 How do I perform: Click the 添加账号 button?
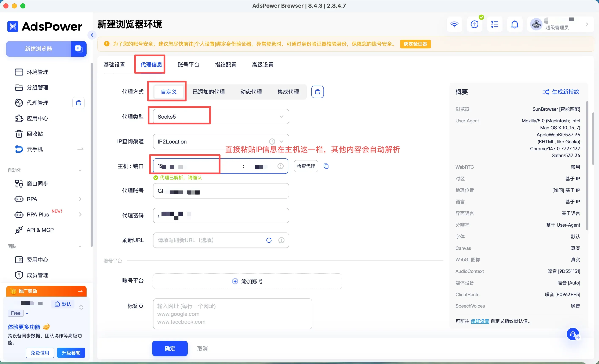(247, 281)
